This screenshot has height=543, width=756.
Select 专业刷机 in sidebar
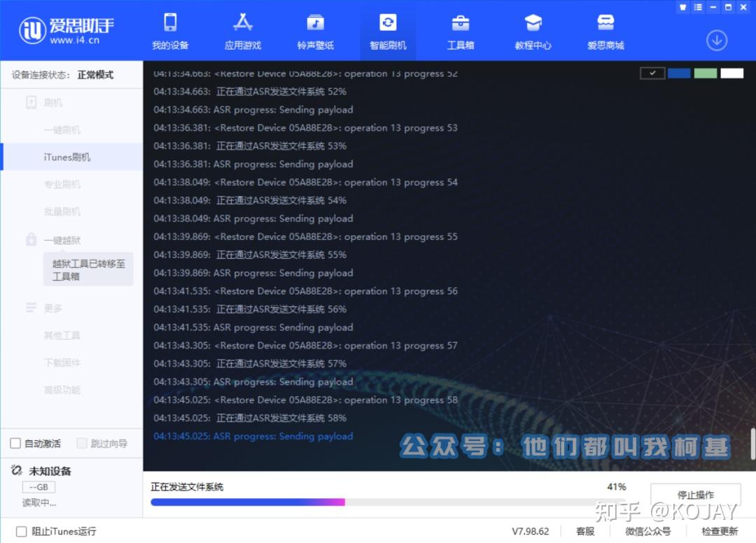point(62,185)
